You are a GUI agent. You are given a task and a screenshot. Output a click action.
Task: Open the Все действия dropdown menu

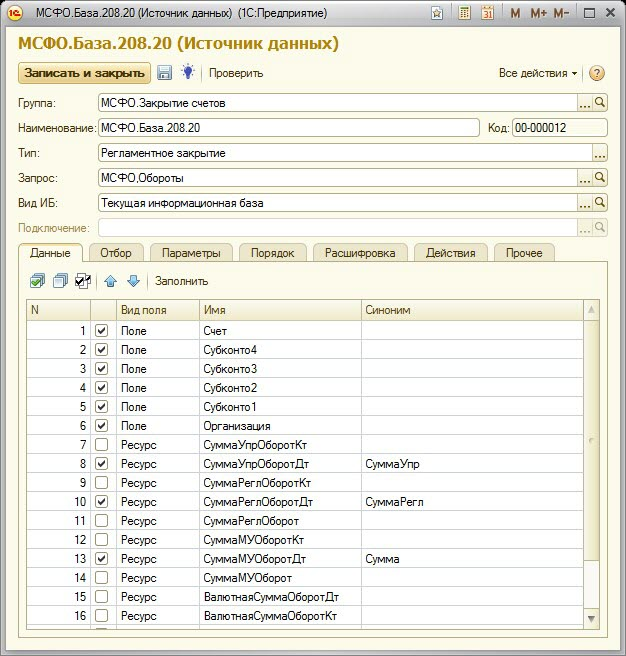click(x=538, y=73)
